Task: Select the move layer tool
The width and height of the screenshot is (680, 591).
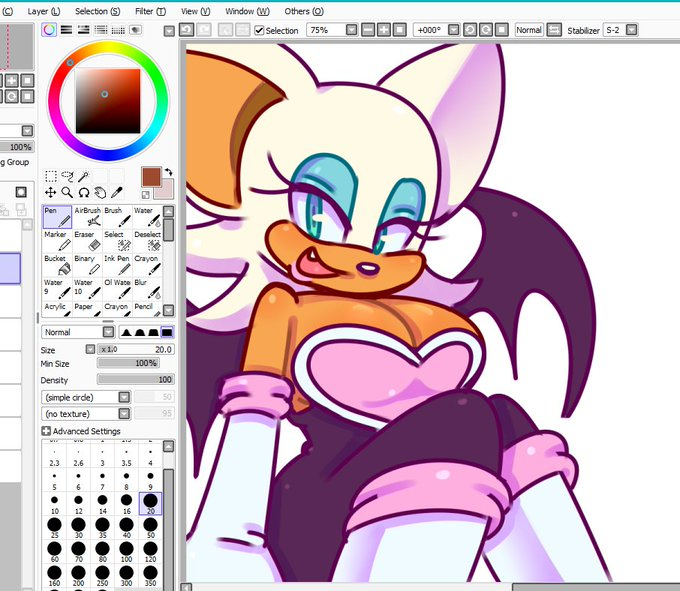Action: tap(50, 192)
